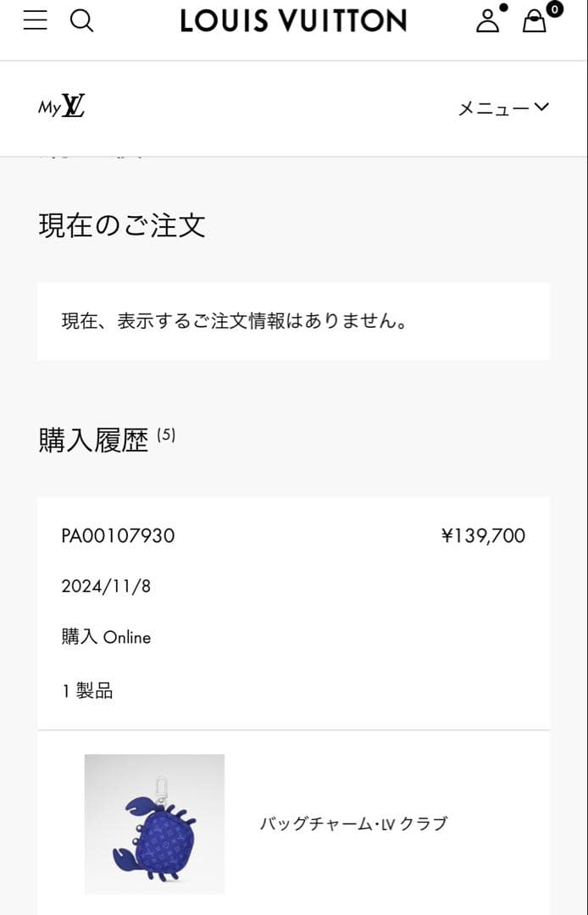Click the order price ¥139,700

483,535
